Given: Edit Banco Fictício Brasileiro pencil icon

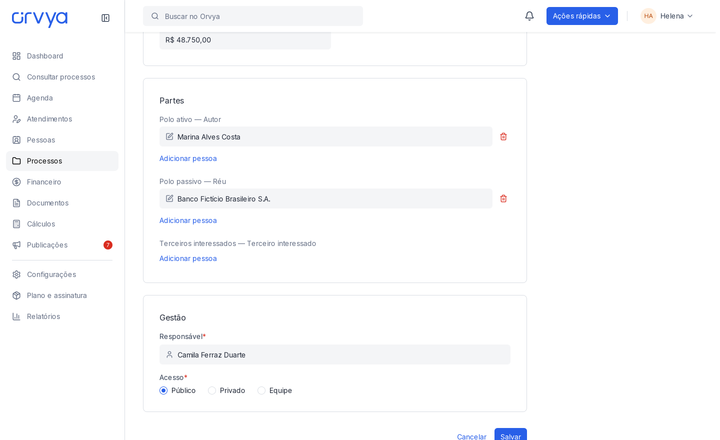Looking at the screenshot, I should point(169,198).
